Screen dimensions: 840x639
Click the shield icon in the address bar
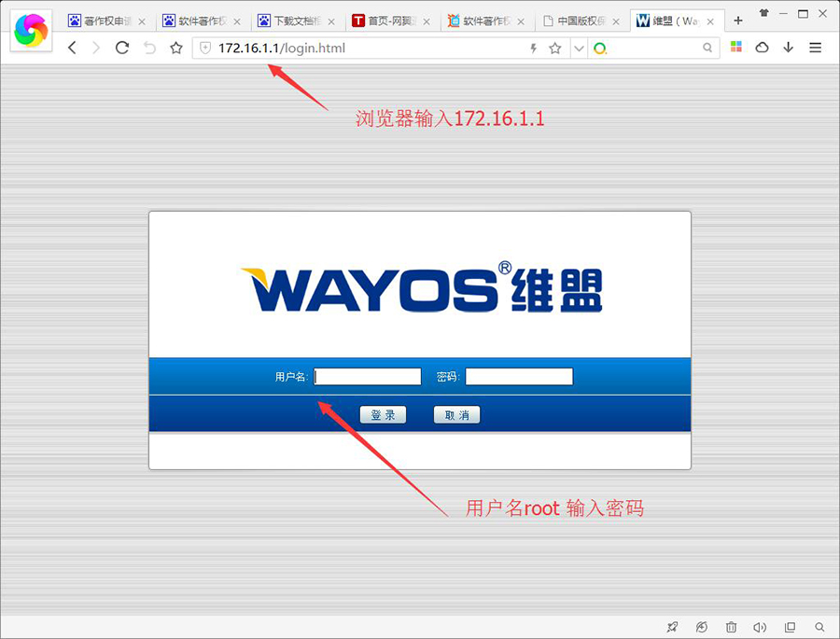point(205,49)
